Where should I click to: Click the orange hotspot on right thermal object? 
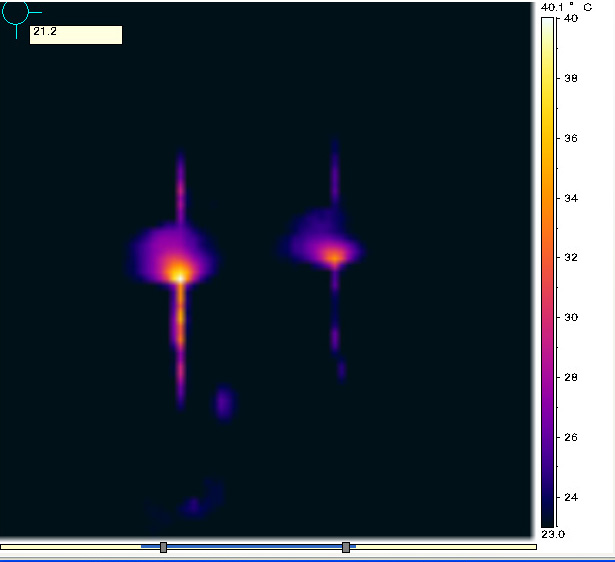click(x=335, y=257)
